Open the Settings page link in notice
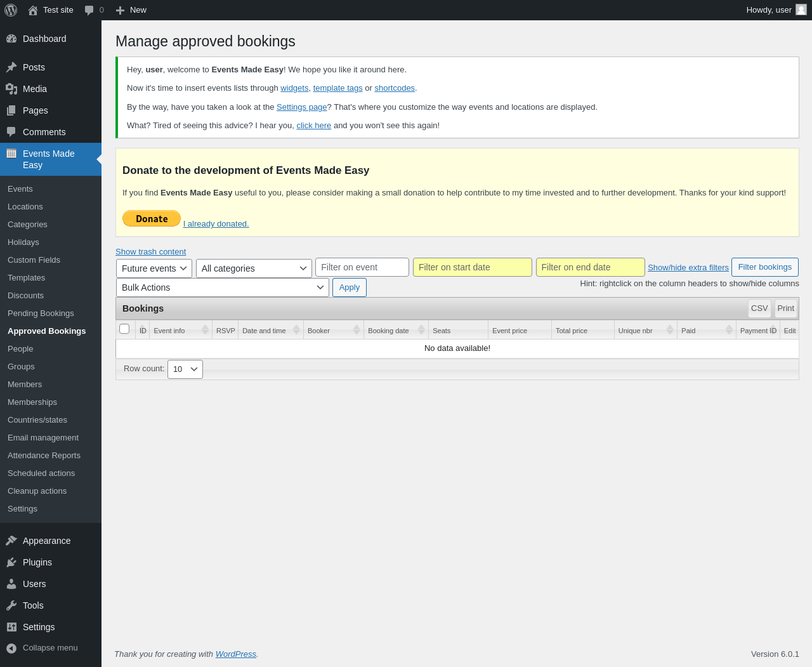Image resolution: width=812 pixels, height=667 pixels. click(302, 107)
